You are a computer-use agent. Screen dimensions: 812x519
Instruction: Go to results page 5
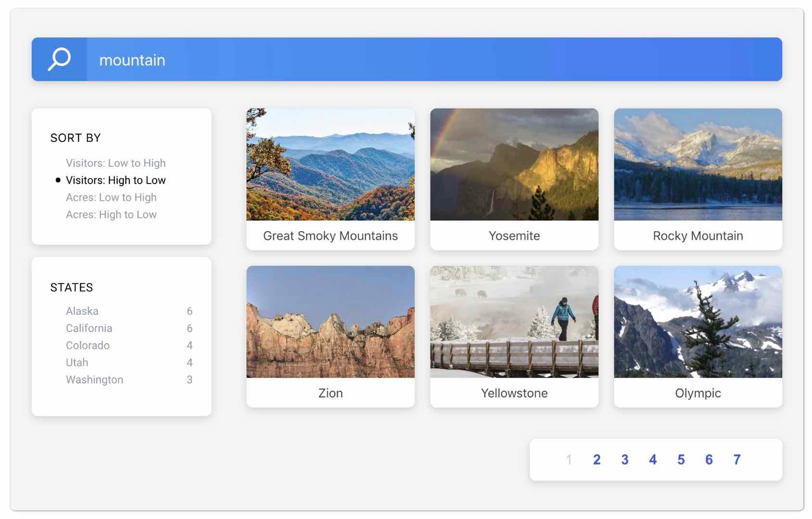click(681, 460)
